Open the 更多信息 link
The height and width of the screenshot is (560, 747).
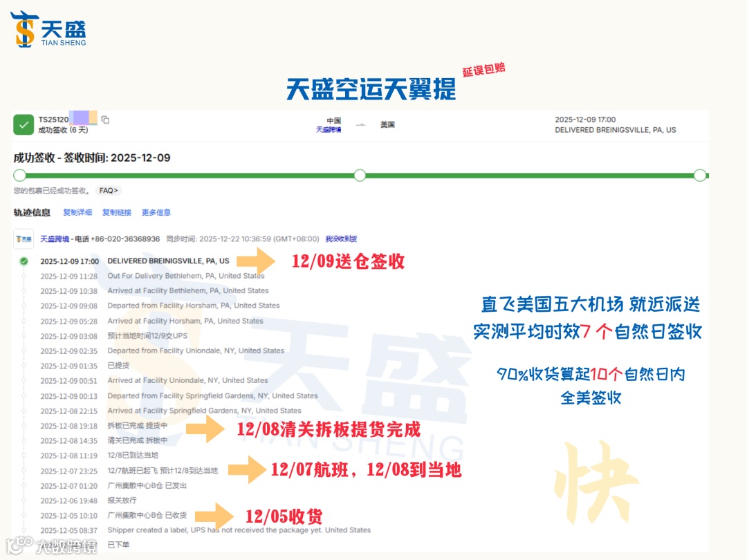(156, 212)
